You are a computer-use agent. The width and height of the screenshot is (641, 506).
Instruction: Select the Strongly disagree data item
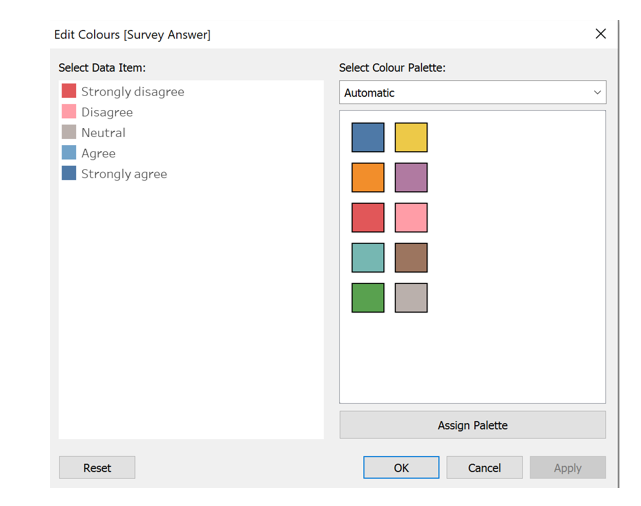(x=132, y=91)
